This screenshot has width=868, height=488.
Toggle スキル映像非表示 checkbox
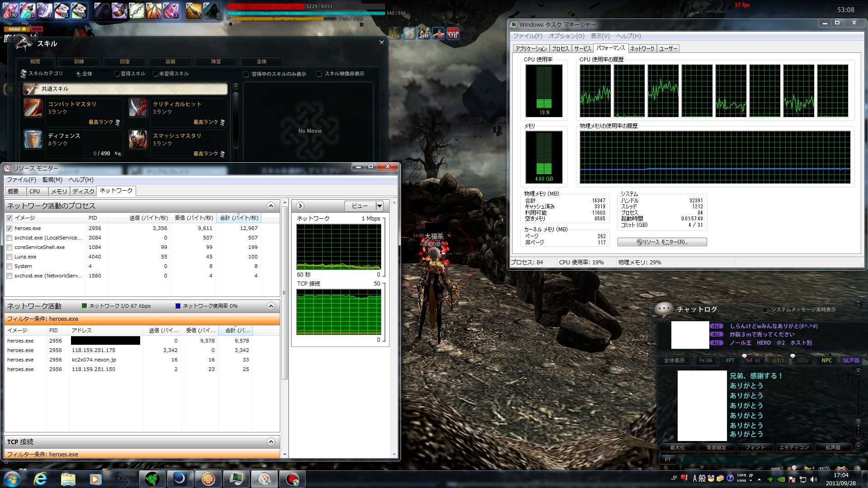tap(319, 74)
